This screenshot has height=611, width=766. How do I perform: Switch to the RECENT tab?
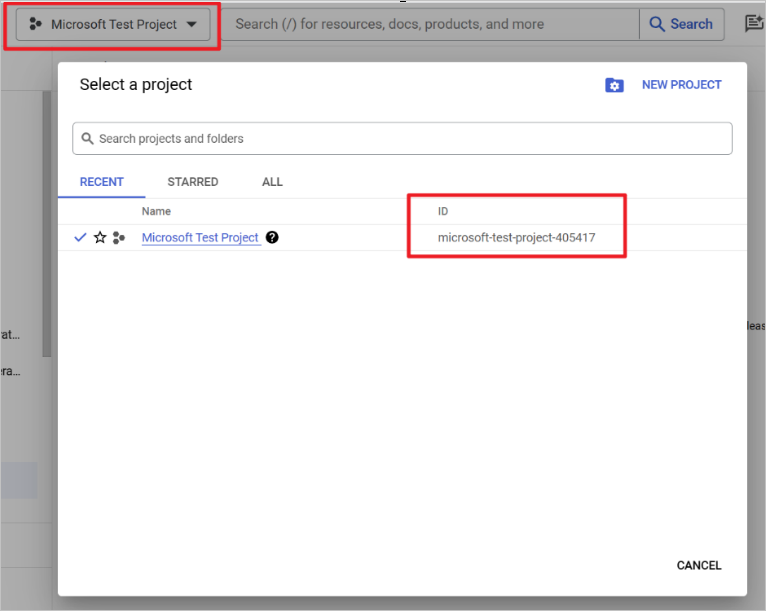pos(102,182)
